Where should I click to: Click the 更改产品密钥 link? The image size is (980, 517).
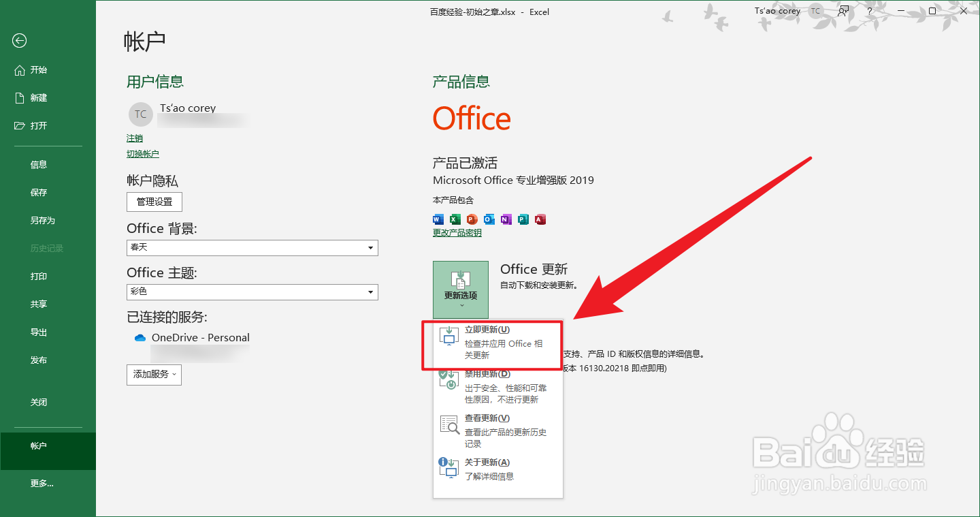tap(457, 233)
